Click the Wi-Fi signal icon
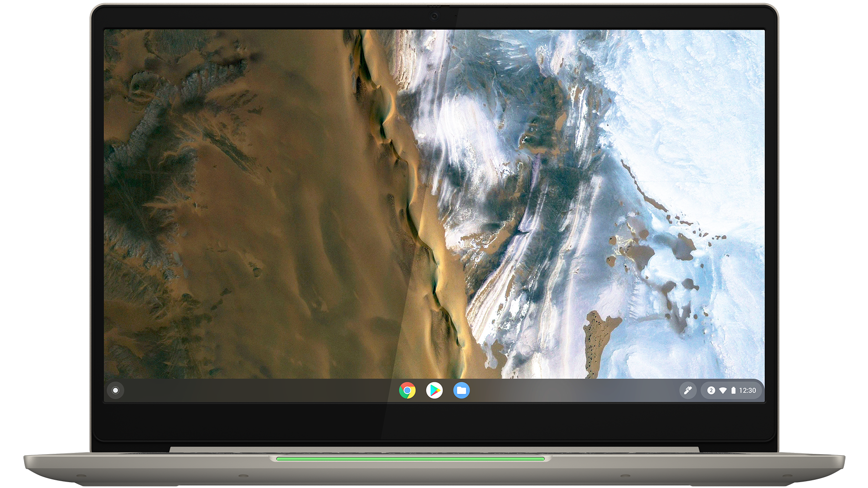The image size is (868, 488). coord(723,390)
